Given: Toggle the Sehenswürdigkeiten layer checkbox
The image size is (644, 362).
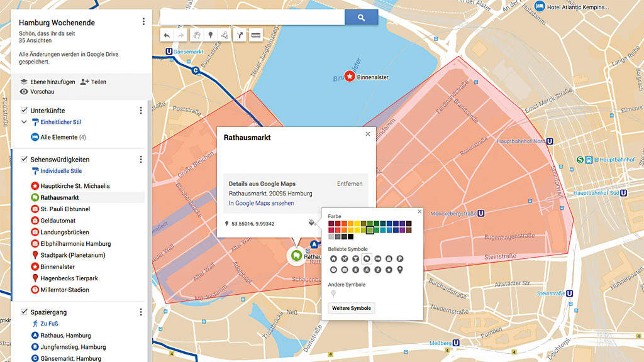Looking at the screenshot, I should (24, 160).
